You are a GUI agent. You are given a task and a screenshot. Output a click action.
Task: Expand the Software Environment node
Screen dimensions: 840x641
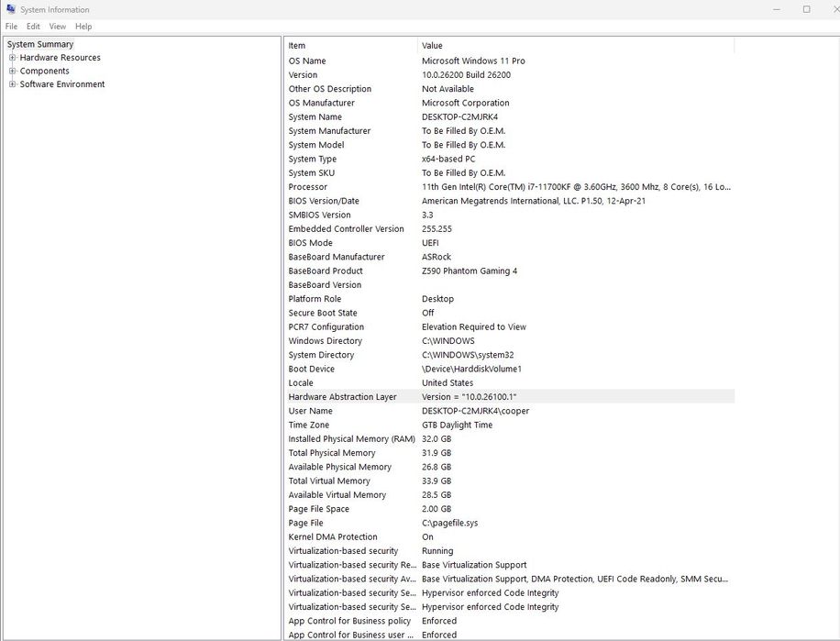12,84
